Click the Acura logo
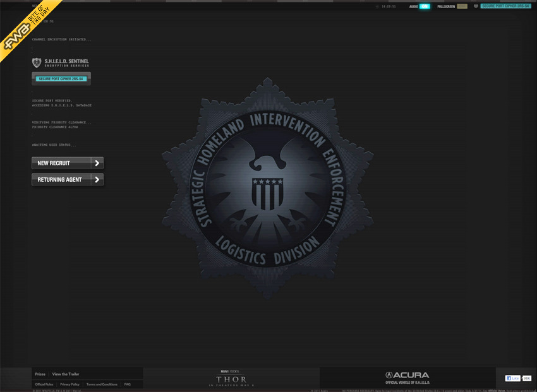The width and height of the screenshot is (537, 392). (x=407, y=375)
